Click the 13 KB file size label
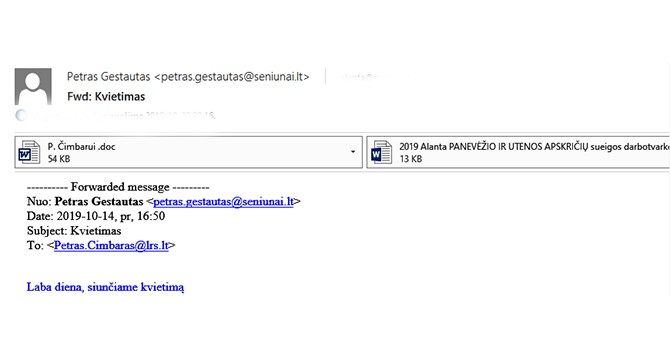The width and height of the screenshot is (670, 360). coord(411,159)
